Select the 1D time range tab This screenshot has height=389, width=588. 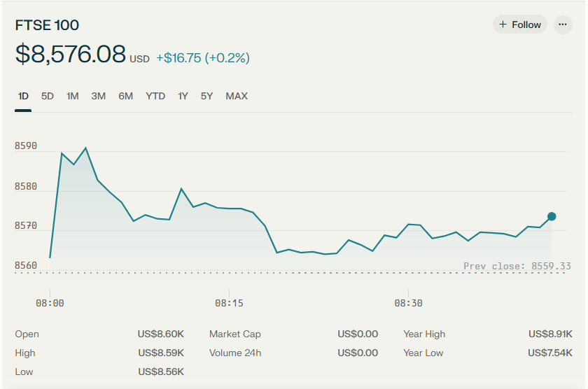pos(23,97)
